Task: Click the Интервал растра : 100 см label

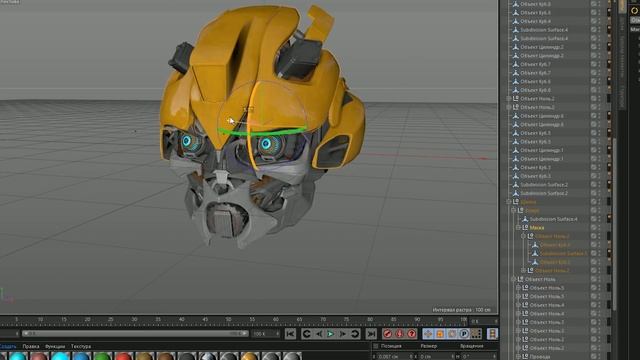Action: [462, 310]
